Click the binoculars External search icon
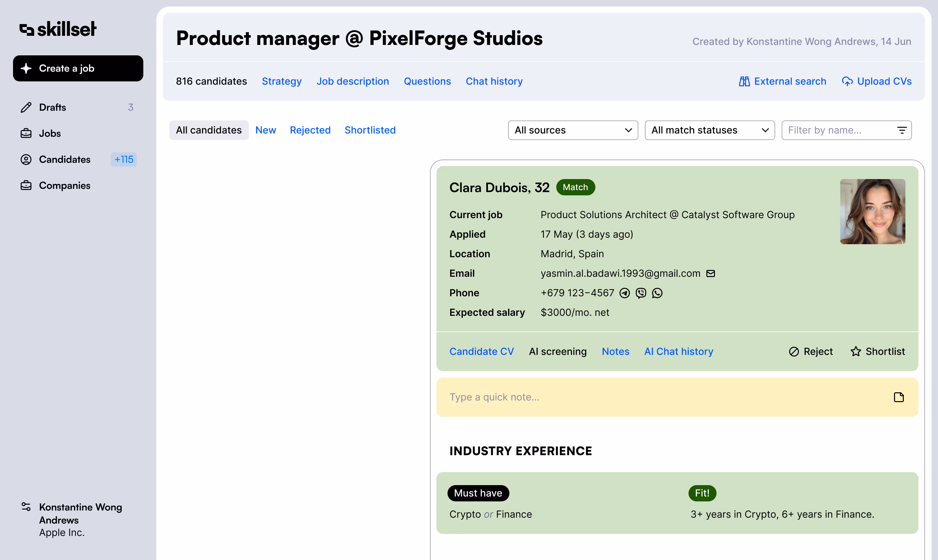The image size is (938, 560). click(x=744, y=81)
